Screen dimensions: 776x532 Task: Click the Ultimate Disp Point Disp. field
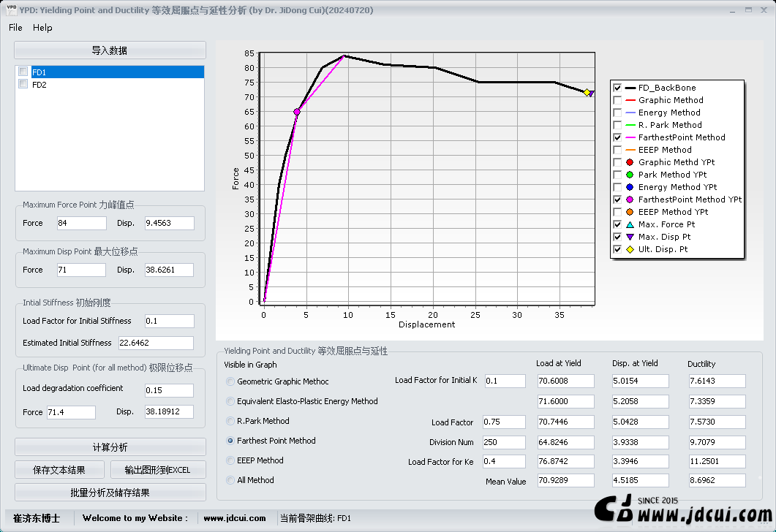coord(169,412)
